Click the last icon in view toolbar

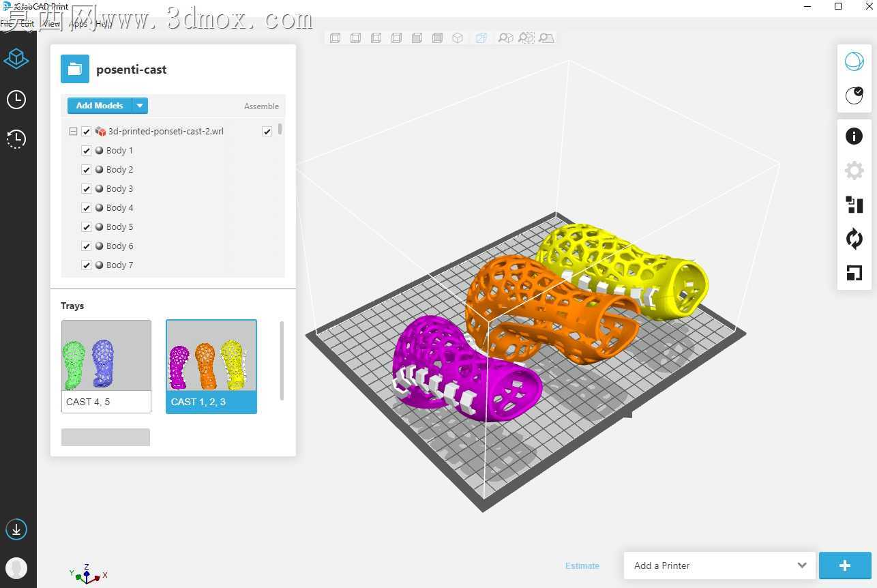[546, 38]
